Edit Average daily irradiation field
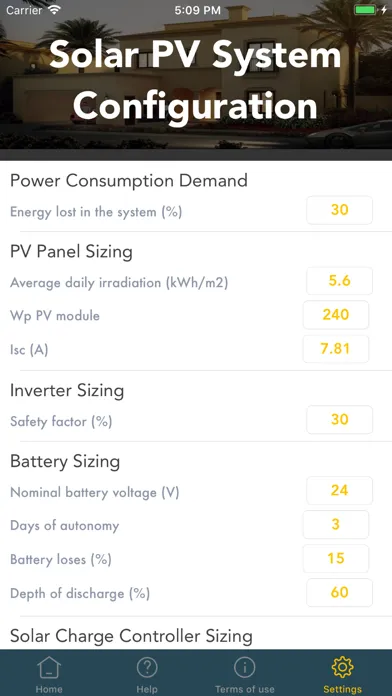Screen dimensions: 392x696 point(340,281)
